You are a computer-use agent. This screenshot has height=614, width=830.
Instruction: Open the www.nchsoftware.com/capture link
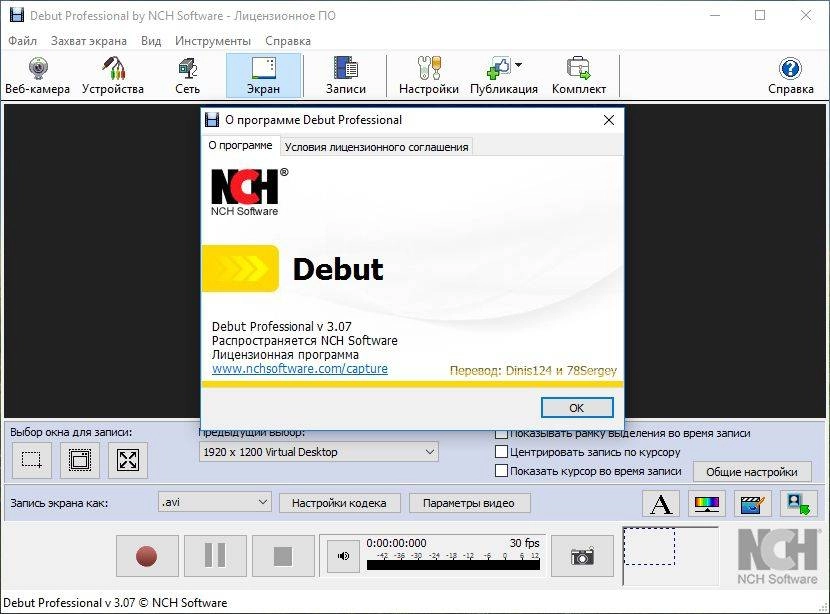pos(300,368)
